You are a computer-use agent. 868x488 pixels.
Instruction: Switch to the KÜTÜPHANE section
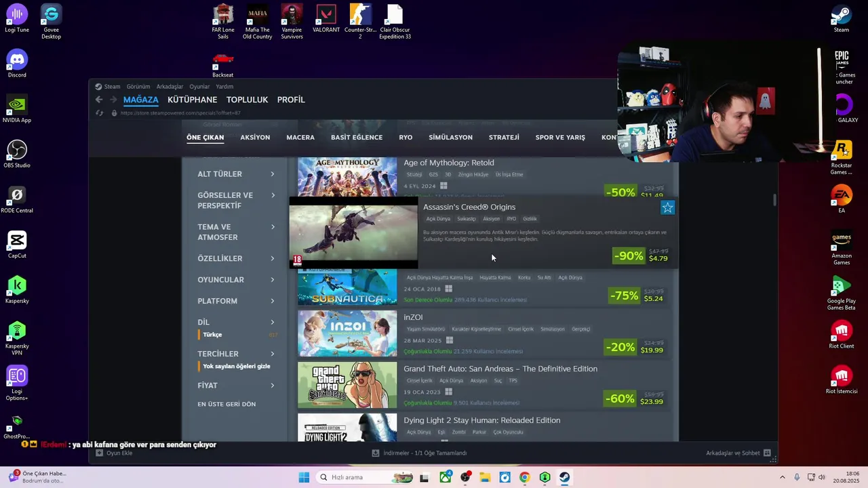pos(193,100)
